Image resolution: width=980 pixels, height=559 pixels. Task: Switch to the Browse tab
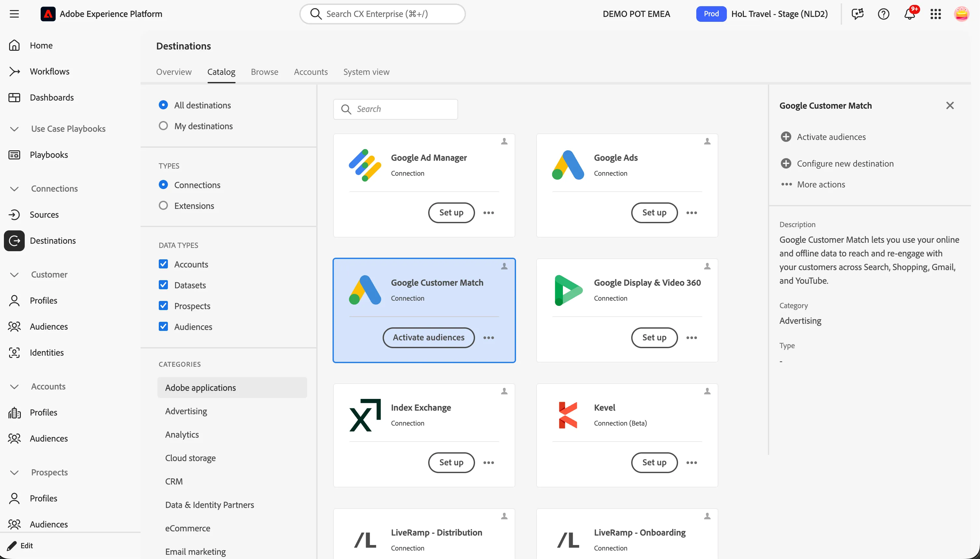click(265, 72)
